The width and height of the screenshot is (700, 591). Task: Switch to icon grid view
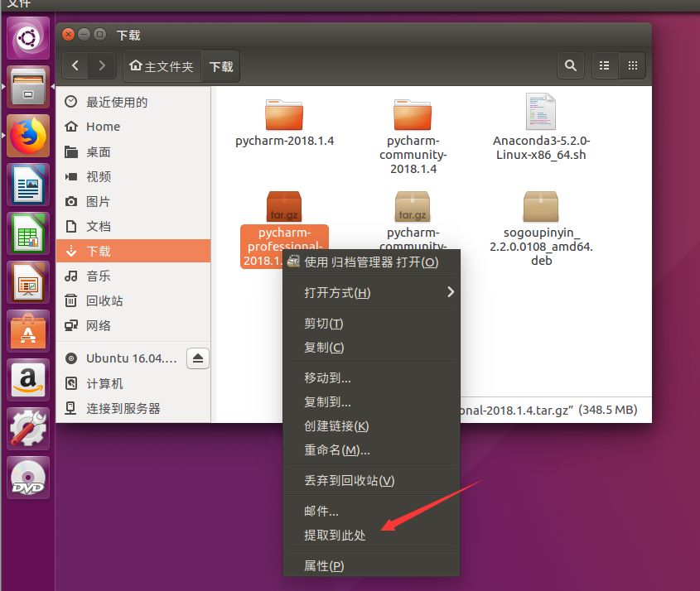tap(633, 66)
